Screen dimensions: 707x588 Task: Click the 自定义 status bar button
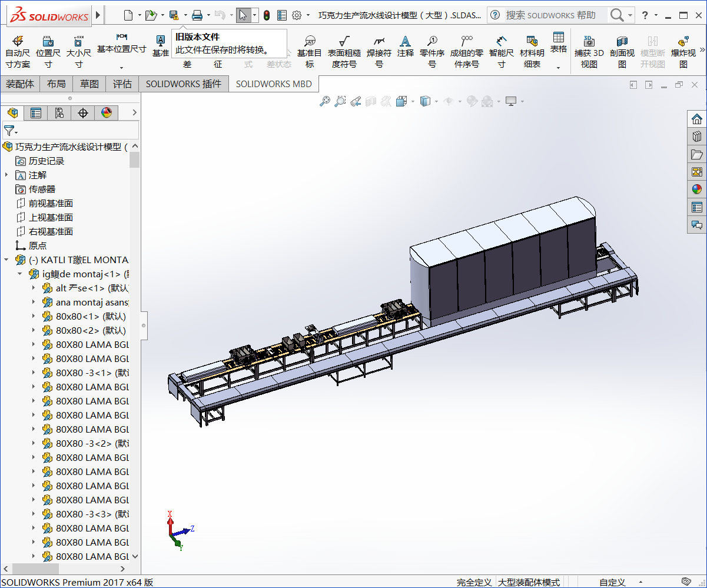point(612,582)
